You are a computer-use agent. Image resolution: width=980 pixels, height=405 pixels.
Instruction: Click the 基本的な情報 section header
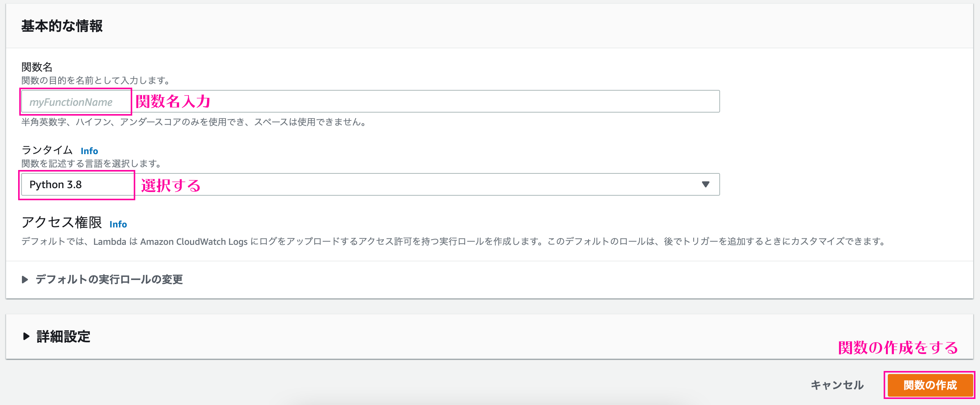(62, 26)
